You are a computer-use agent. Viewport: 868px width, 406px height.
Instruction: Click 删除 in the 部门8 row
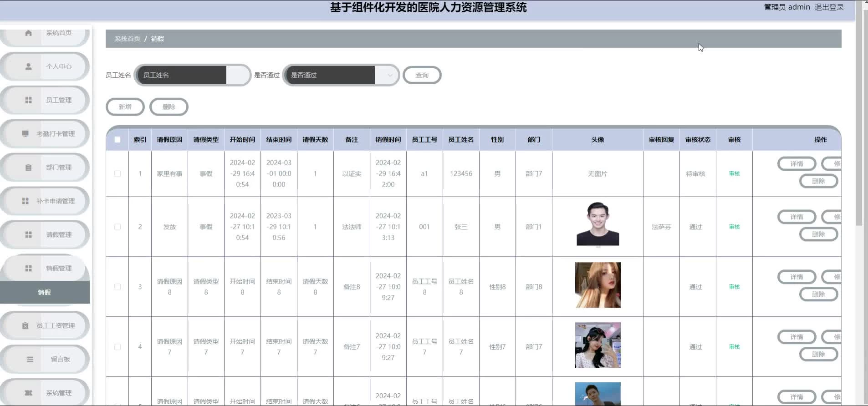click(x=818, y=294)
